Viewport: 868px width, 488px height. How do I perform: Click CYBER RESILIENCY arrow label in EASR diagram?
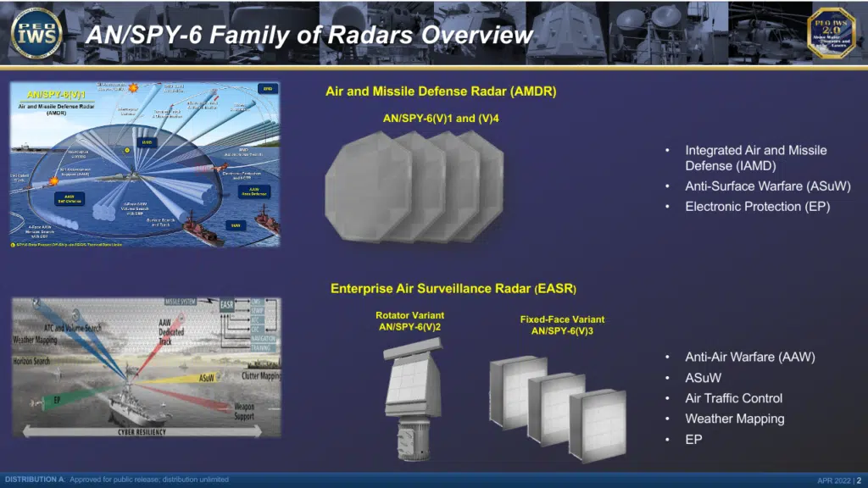pos(142,432)
